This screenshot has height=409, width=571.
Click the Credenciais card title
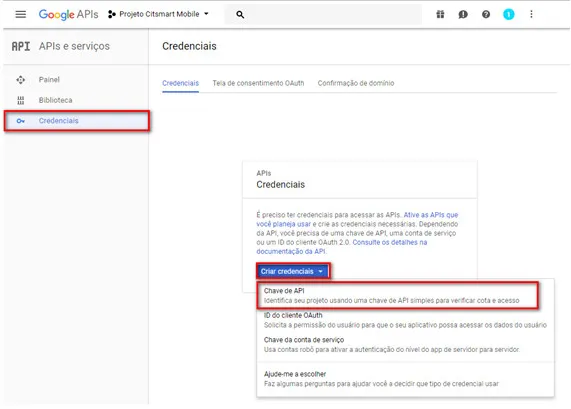(281, 185)
